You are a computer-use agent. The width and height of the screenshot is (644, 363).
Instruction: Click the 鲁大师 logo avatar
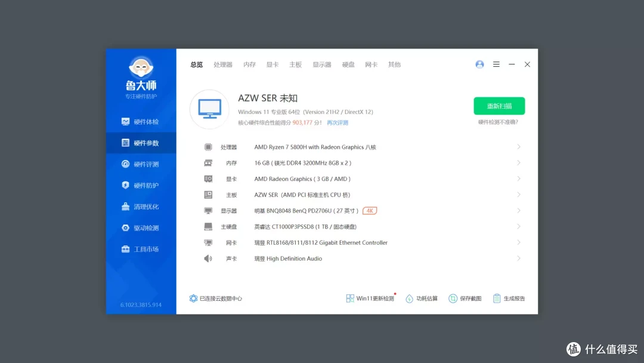coord(141,67)
